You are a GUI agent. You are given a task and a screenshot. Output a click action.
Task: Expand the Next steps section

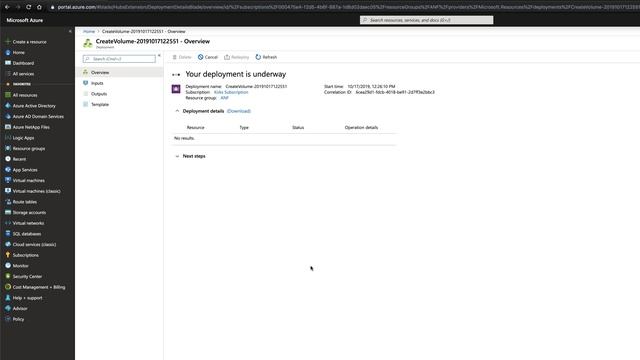pos(177,156)
